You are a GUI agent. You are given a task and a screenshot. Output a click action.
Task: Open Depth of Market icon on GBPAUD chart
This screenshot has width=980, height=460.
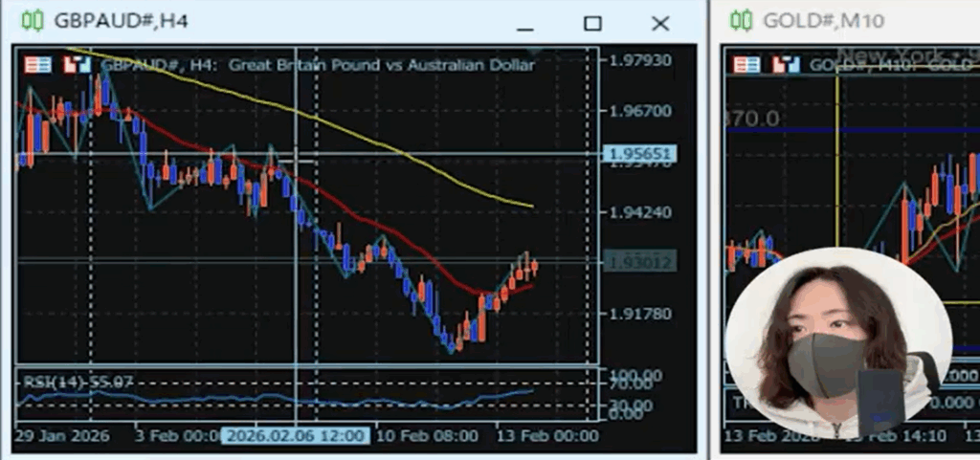77,65
